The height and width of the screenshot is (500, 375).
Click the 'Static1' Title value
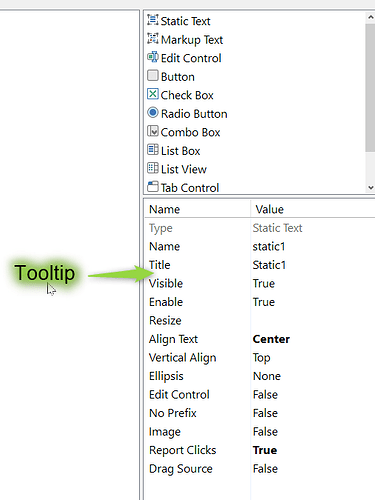269,265
